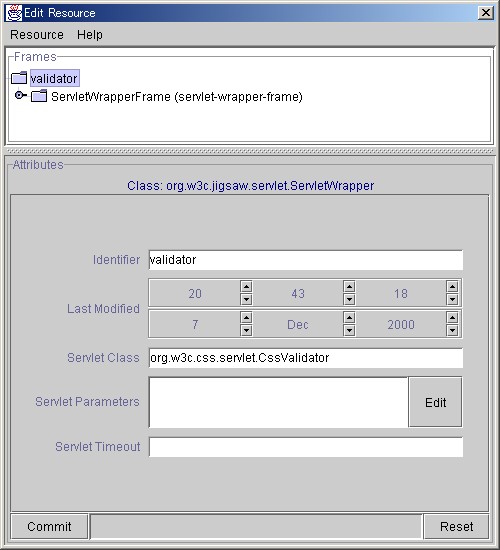Viewport: 500px width, 550px height.
Task: Click the Identifier input field
Action: click(x=306, y=260)
